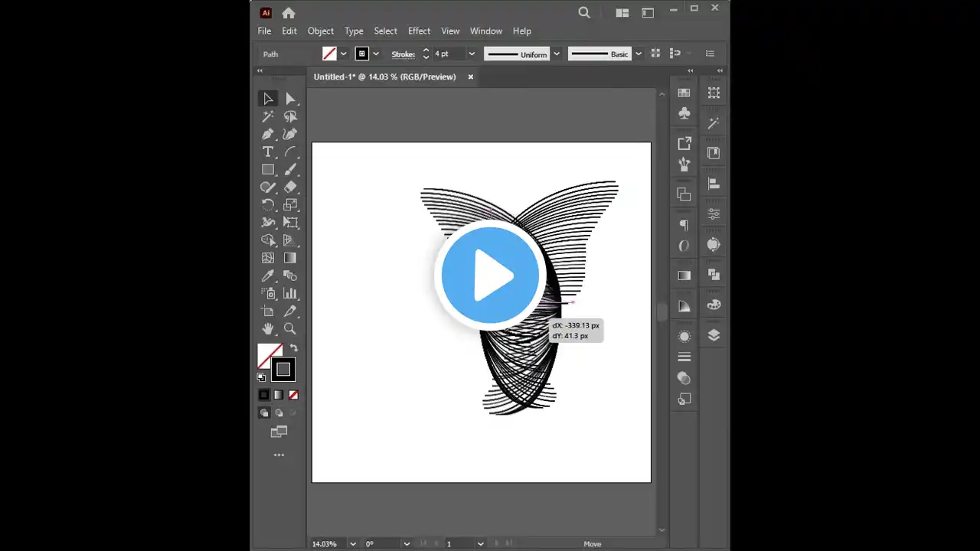
Task: Click the Stroke color swatch in toolbar
Action: pyautogui.click(x=283, y=370)
